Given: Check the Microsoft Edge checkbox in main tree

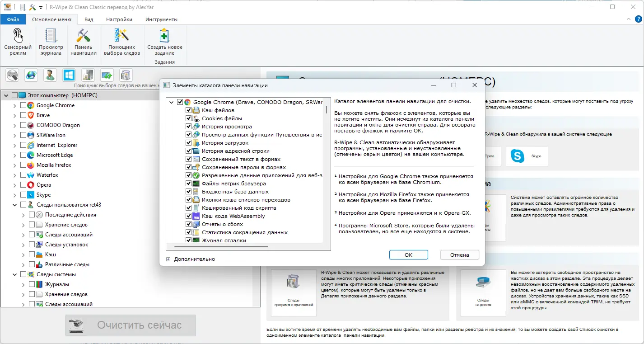Looking at the screenshot, I should [23, 155].
